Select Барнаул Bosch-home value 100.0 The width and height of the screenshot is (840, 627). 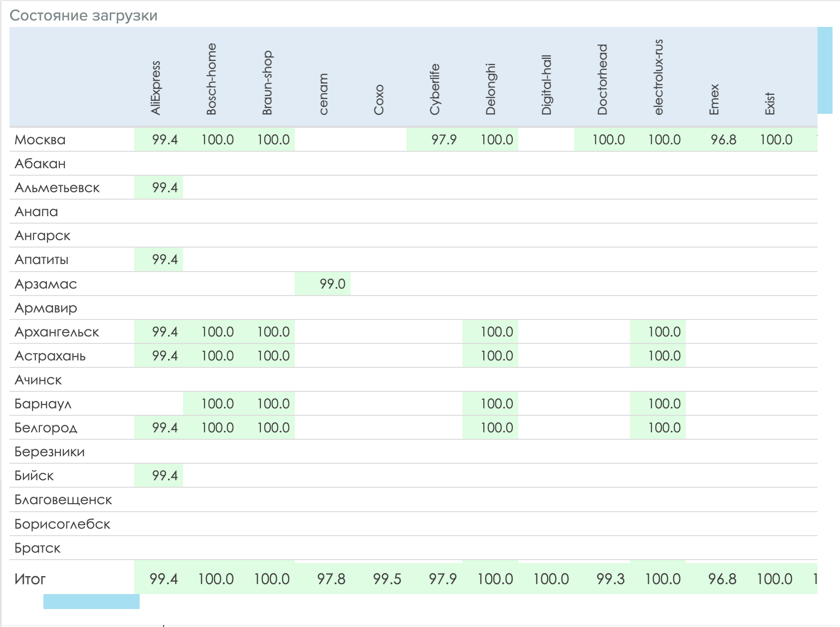217,404
